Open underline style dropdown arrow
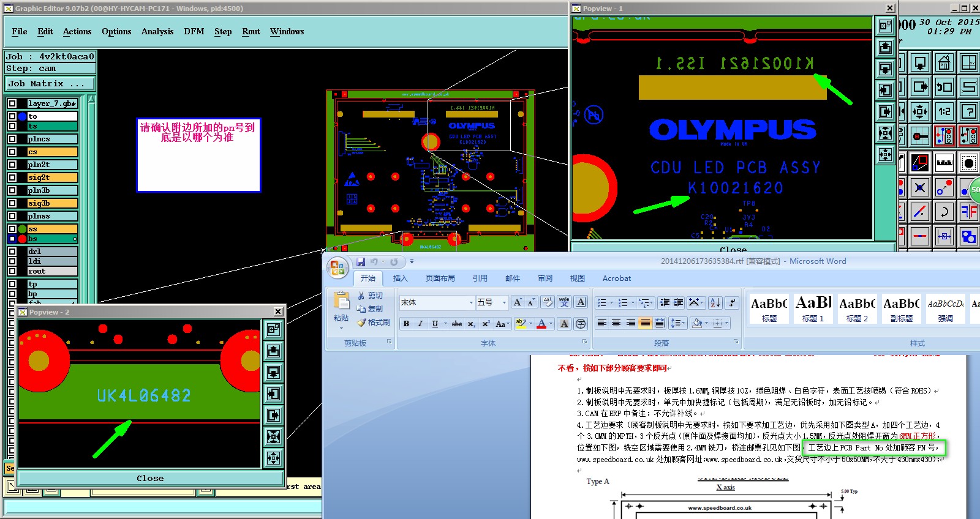980x519 pixels. tap(445, 324)
